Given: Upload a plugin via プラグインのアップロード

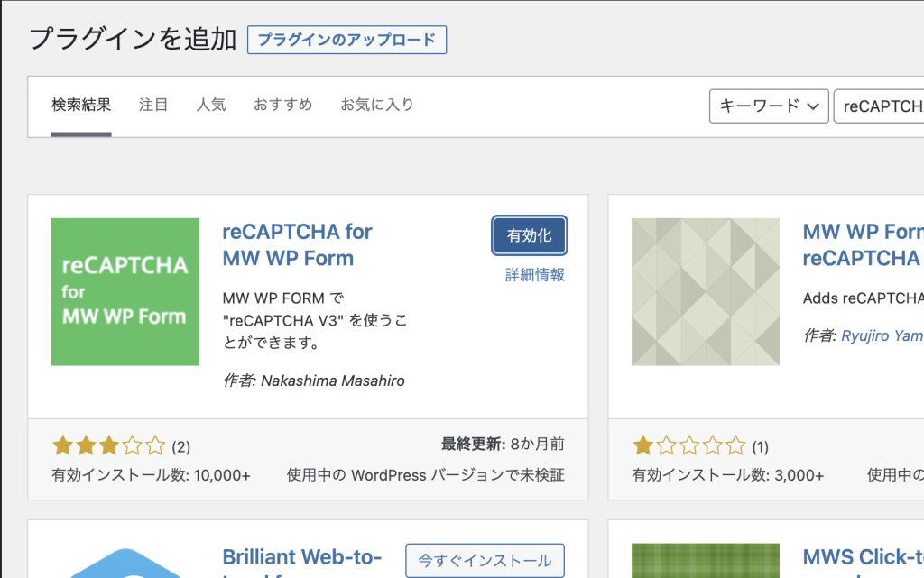Looking at the screenshot, I should (x=346, y=40).
